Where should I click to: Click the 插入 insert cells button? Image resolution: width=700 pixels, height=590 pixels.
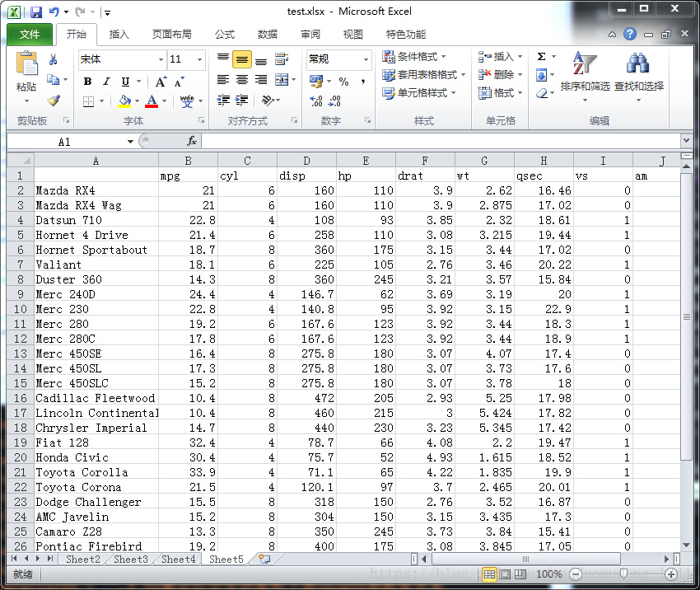tap(500, 57)
